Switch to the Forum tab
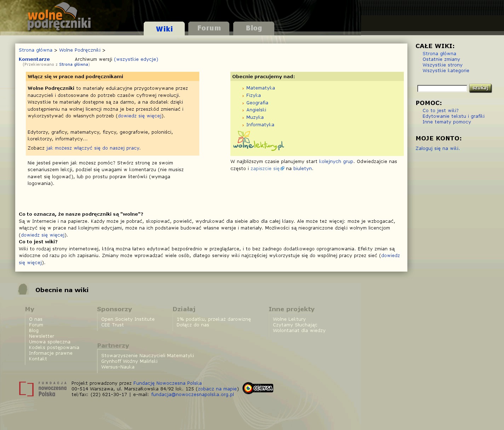The image size is (504, 430). [x=209, y=28]
